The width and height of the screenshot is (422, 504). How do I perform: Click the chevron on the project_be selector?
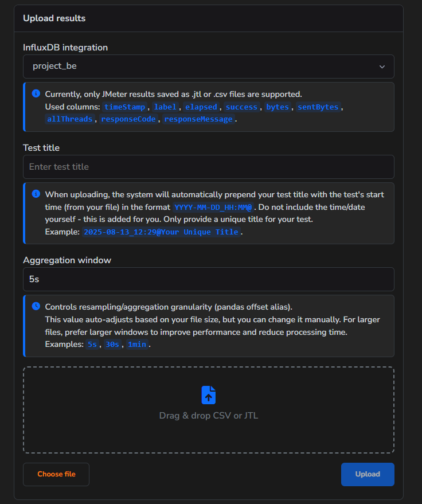[382, 67]
